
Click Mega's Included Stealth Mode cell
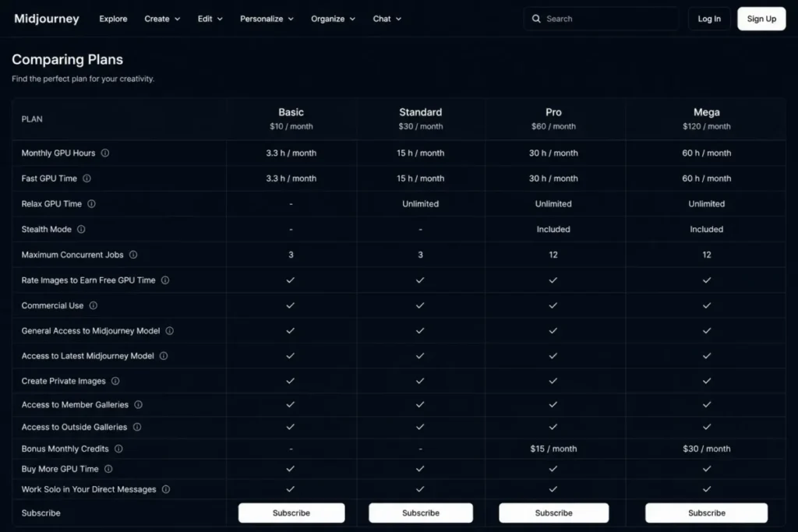(706, 229)
